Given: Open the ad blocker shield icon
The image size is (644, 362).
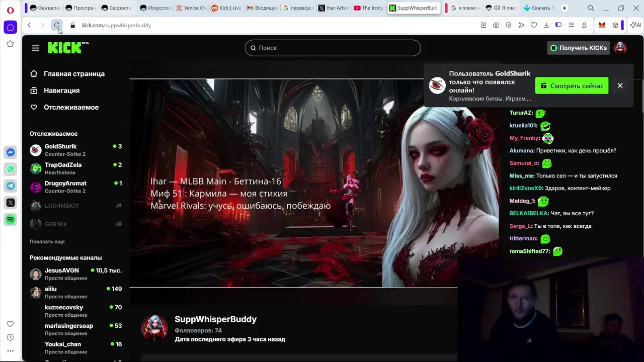Looking at the screenshot, I should [x=509, y=25].
